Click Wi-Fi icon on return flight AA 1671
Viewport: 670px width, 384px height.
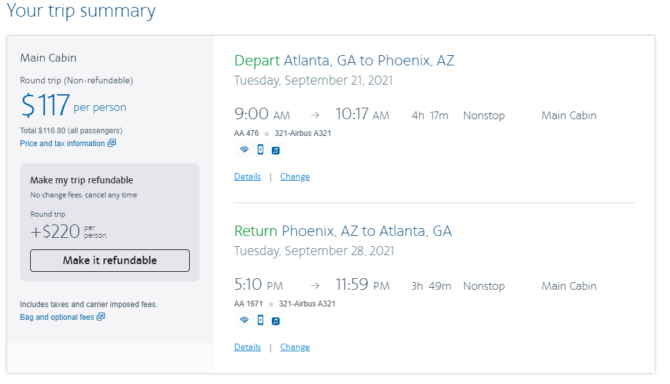pyautogui.click(x=244, y=320)
